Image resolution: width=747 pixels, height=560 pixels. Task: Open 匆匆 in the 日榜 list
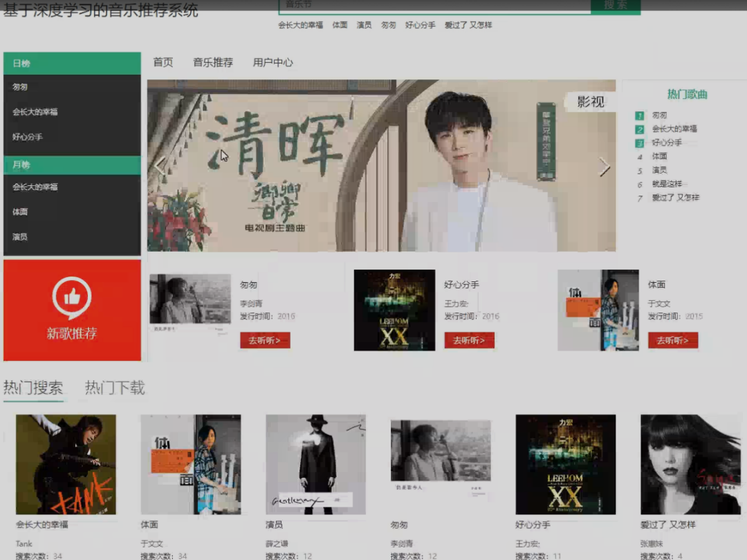pos(20,86)
